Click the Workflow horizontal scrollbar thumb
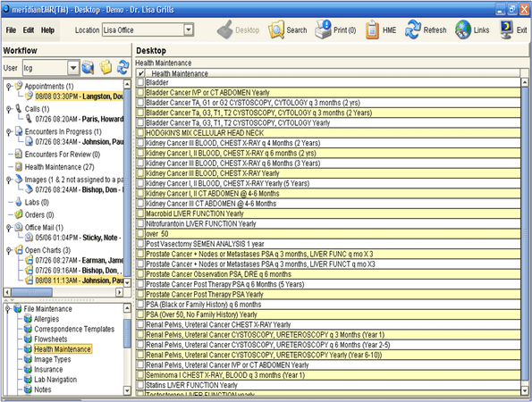The height and width of the screenshot is (402, 532). pos(31,292)
